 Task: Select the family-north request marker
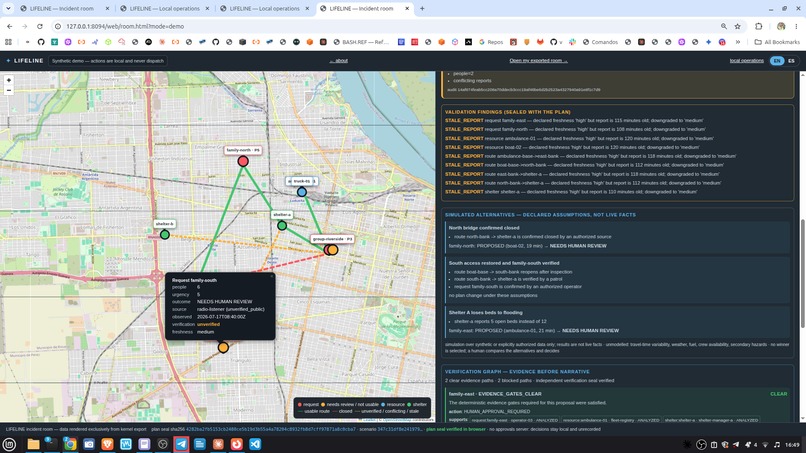point(243,161)
